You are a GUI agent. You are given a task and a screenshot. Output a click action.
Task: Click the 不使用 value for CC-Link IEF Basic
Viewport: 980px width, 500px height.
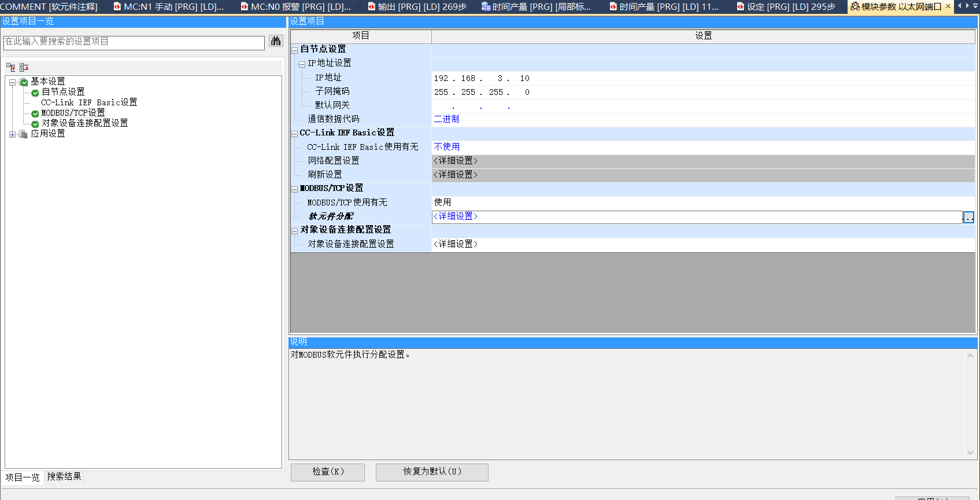tap(447, 147)
